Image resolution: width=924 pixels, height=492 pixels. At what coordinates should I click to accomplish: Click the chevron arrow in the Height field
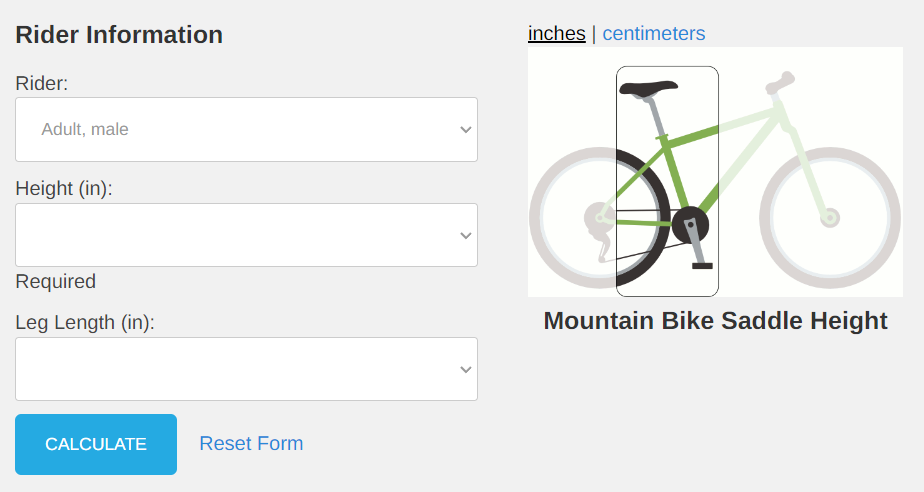pyautogui.click(x=466, y=236)
